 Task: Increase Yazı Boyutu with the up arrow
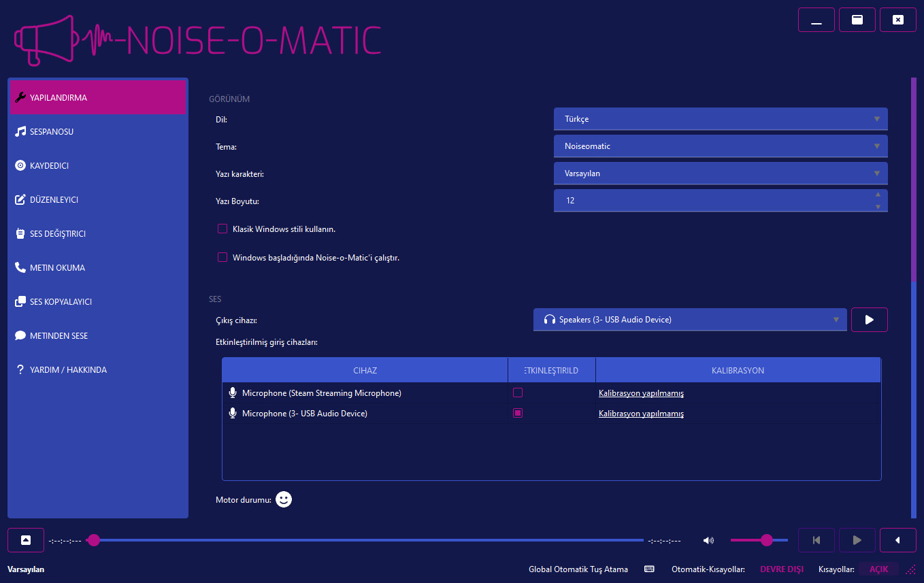pyautogui.click(x=878, y=195)
